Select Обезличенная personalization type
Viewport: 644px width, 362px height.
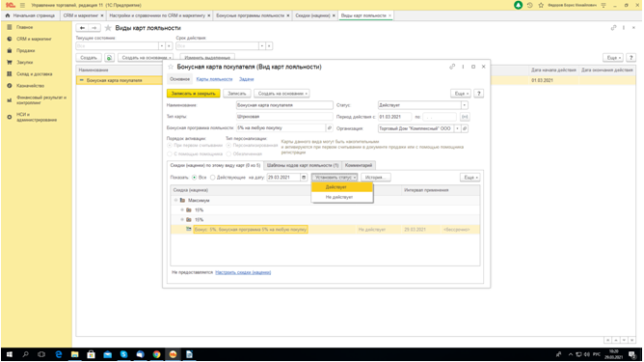click(228, 153)
